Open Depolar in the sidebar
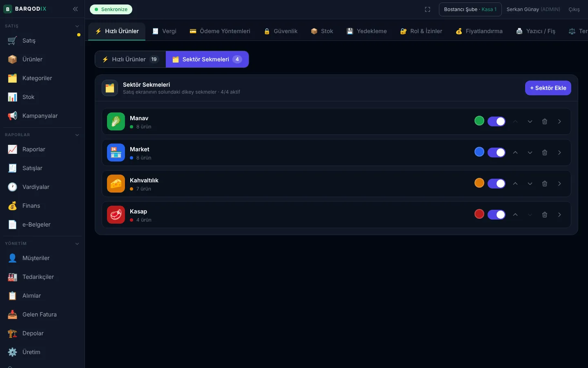Viewport: 588px width, 368px height. [42, 333]
